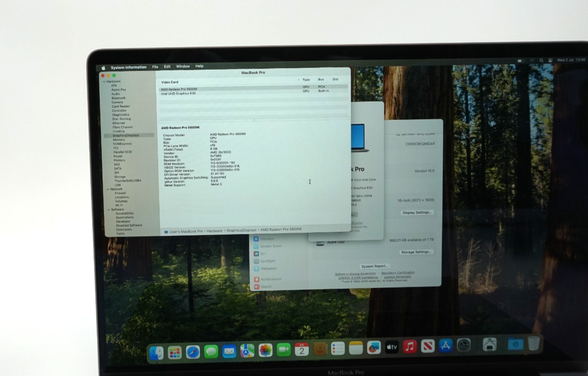Click the 8 GB VRAM value
This screenshot has height=376, width=588.
[214, 149]
